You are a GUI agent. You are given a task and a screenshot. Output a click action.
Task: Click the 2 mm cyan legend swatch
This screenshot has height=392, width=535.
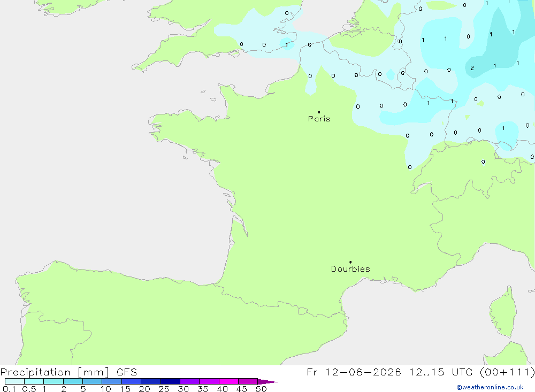coord(73,381)
